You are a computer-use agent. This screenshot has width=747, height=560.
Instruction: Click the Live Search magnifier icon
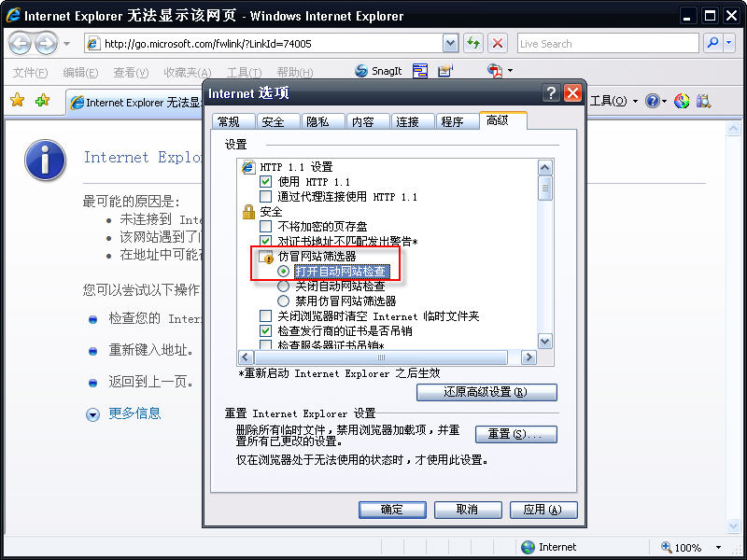pyautogui.click(x=712, y=43)
